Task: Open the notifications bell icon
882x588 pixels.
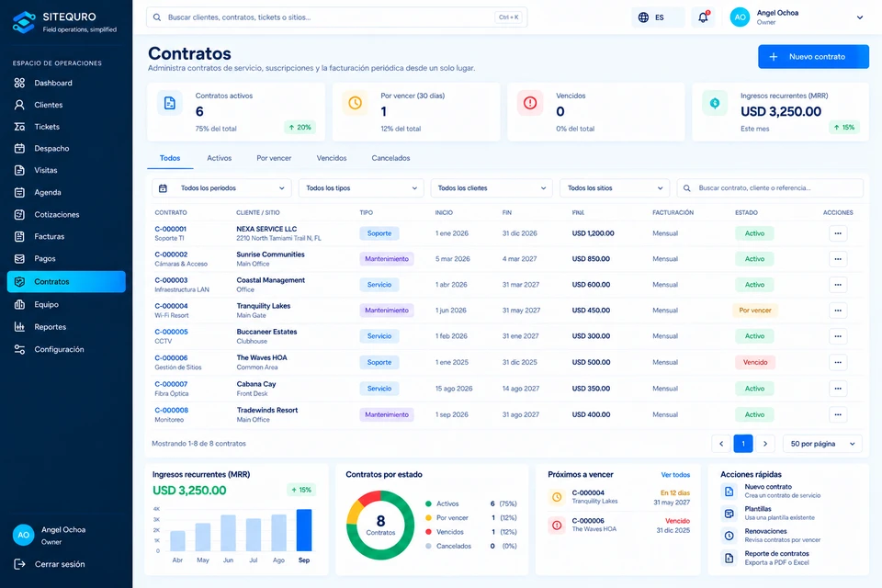Action: point(703,17)
